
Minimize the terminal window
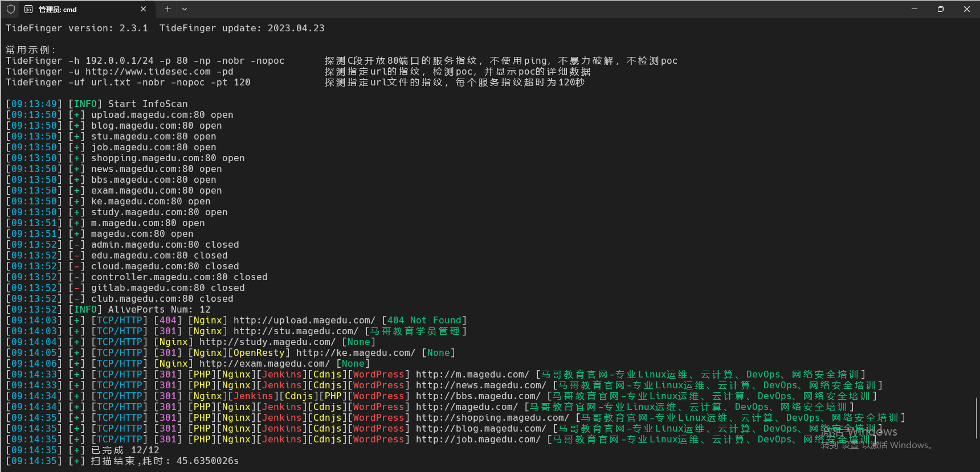point(914,9)
